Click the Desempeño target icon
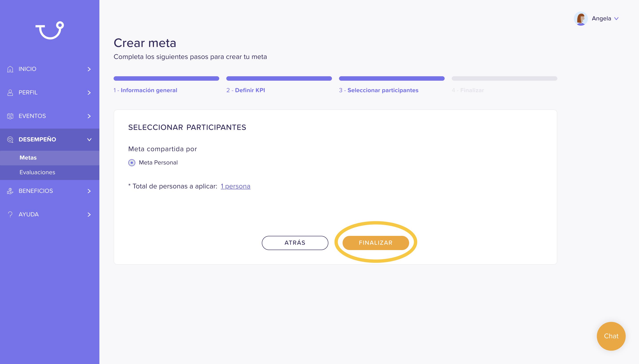The width and height of the screenshot is (639, 364). (10, 139)
